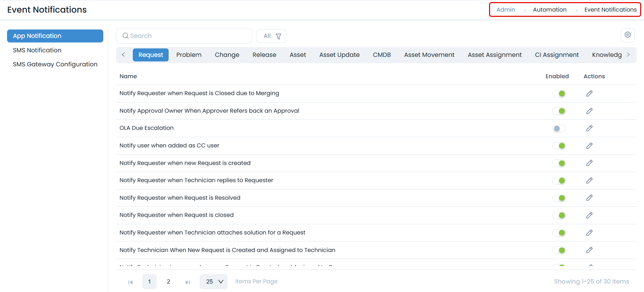Edit 'Notify Approval Owner When Approver Refers back' notification

pyautogui.click(x=589, y=111)
